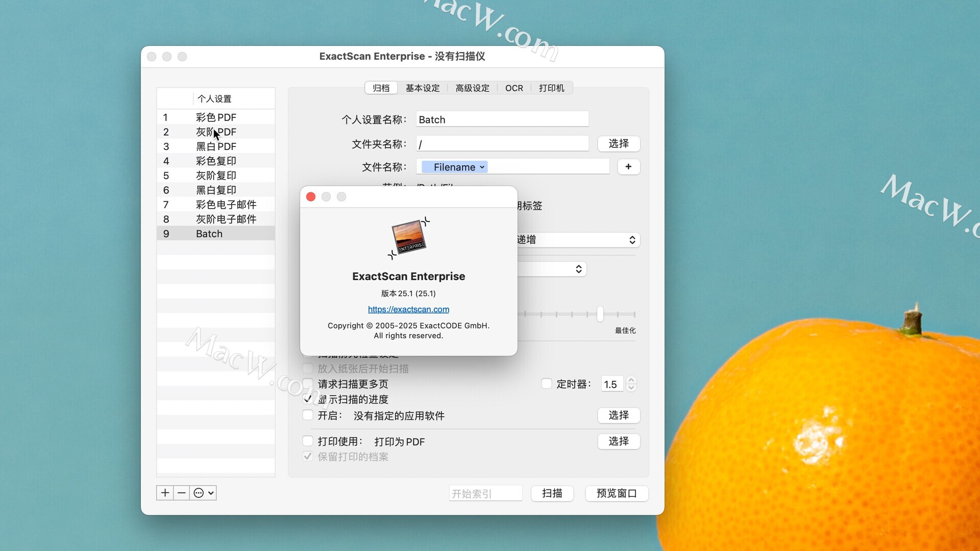The height and width of the screenshot is (551, 980).
Task: Toggle the 放入纸张后开始扫描 checkbox
Action: (x=308, y=368)
